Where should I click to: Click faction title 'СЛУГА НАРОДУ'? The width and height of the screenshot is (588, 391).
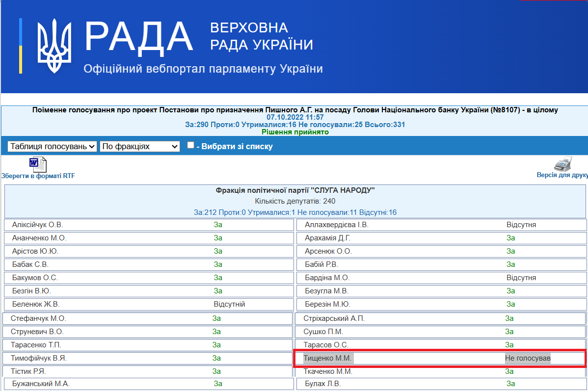pyautogui.click(x=295, y=190)
